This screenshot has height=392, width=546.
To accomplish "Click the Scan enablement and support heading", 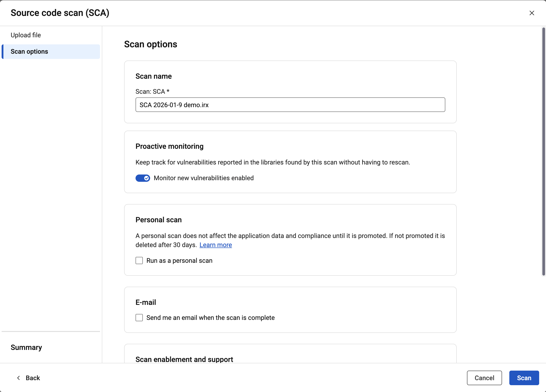I will pos(184,359).
